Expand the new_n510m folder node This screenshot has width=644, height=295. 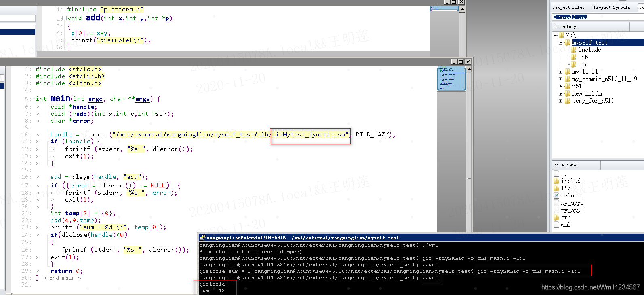560,93
